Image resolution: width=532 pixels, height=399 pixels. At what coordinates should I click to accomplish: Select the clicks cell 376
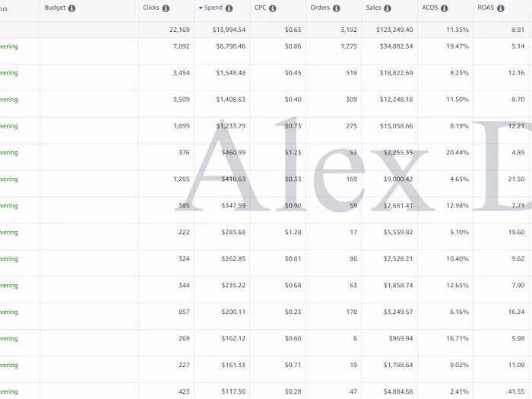coord(184,153)
